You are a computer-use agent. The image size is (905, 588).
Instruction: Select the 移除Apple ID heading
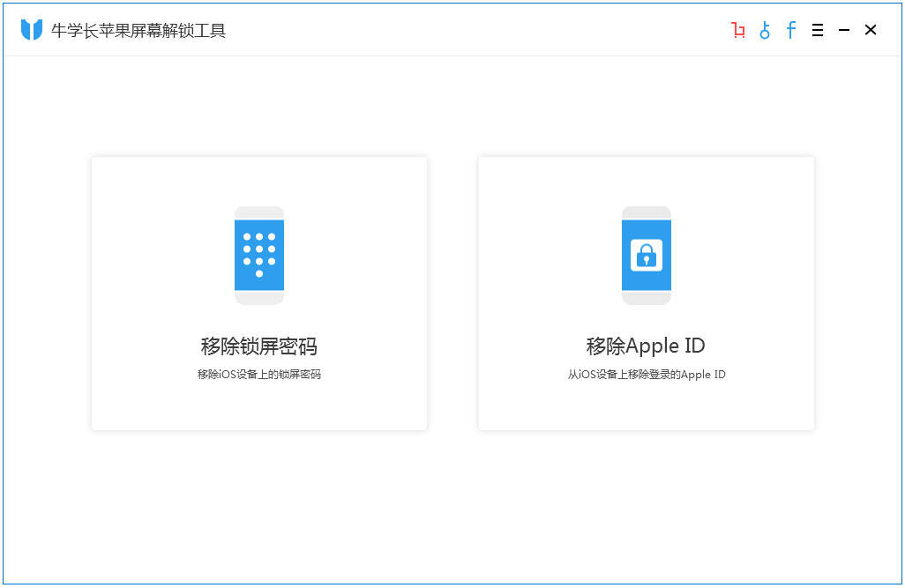click(x=646, y=346)
